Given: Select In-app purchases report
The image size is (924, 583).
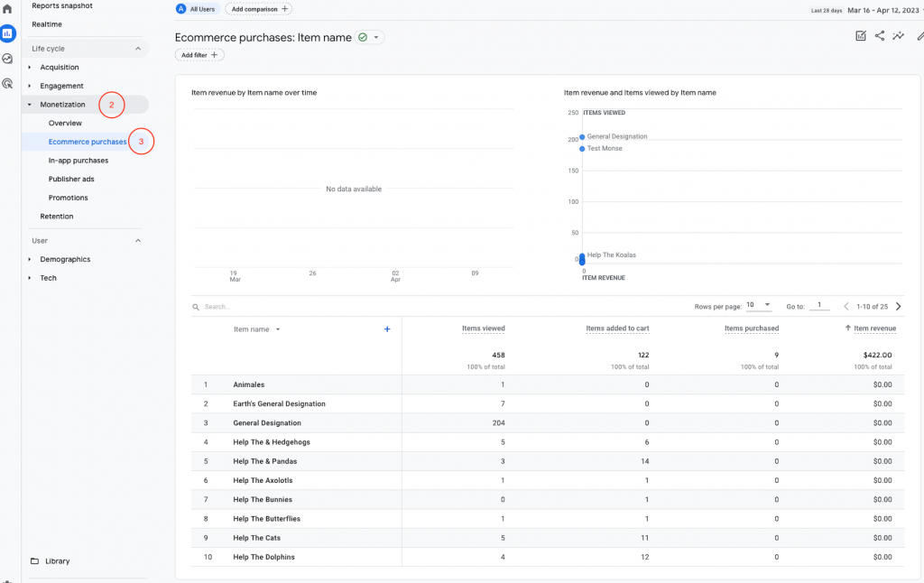Looking at the screenshot, I should [79, 161].
